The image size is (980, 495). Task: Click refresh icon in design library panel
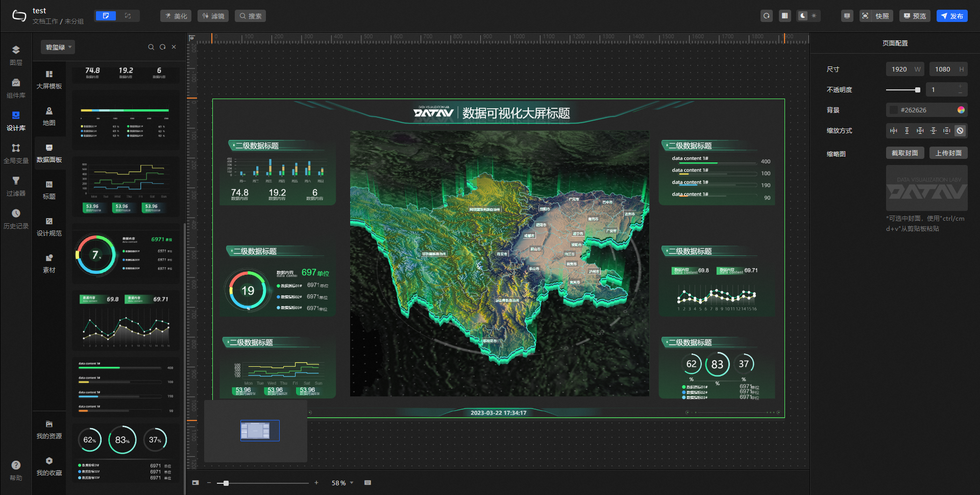coord(162,47)
